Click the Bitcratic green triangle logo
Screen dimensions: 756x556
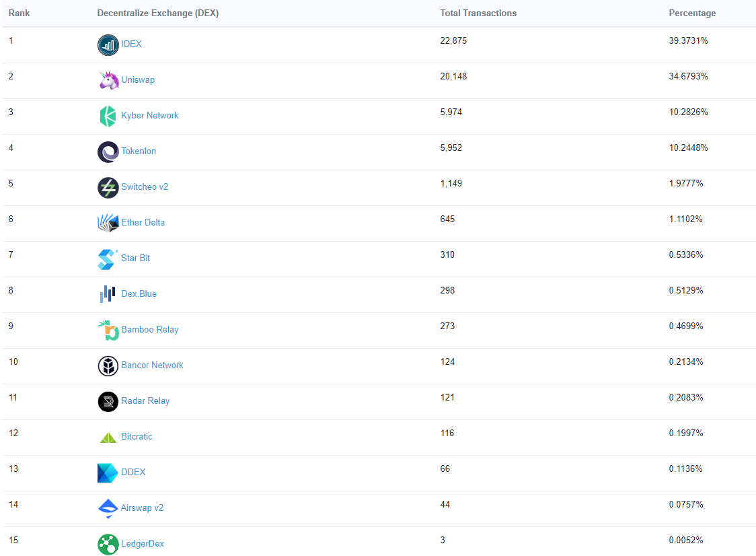pyautogui.click(x=108, y=438)
